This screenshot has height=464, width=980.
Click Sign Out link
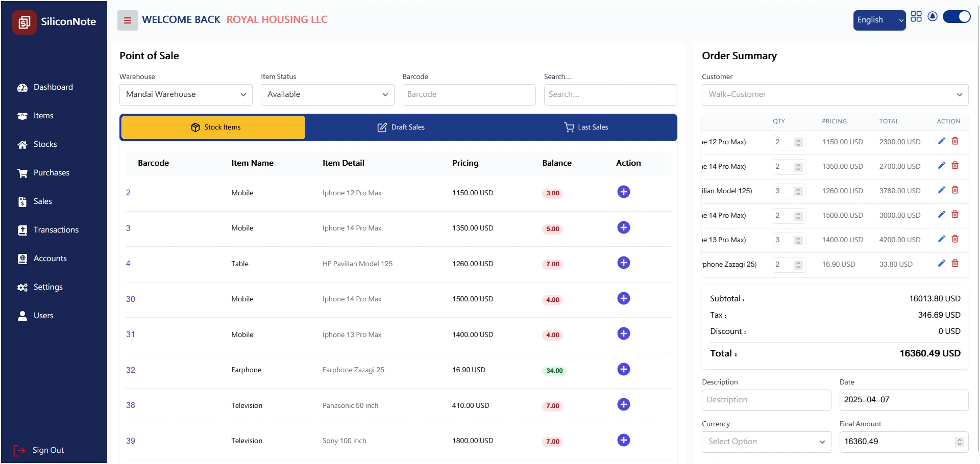tap(48, 450)
